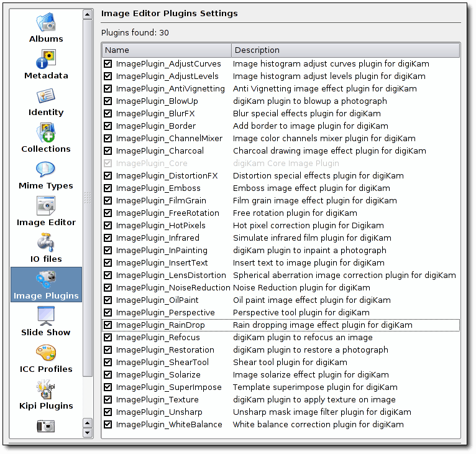Select the Mime Types speech bubble icon

pyautogui.click(x=45, y=169)
